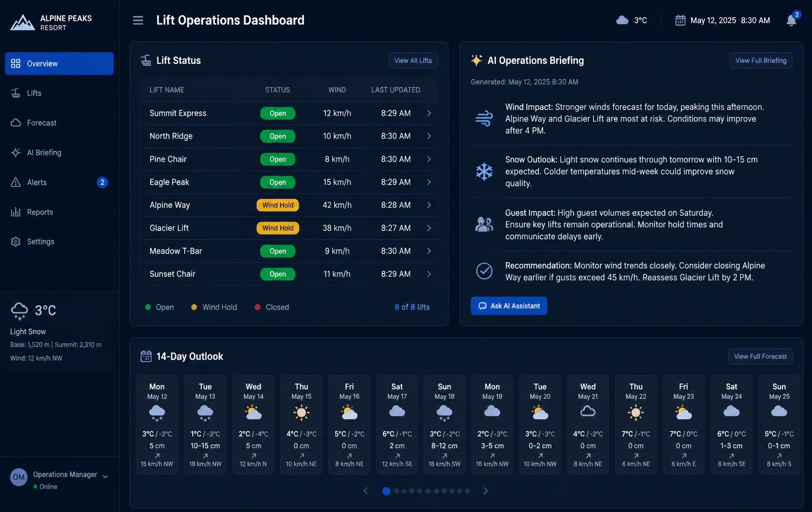Screen dimensions: 812x512
Task: Open the hamburger menu icon
Action: pos(138,20)
